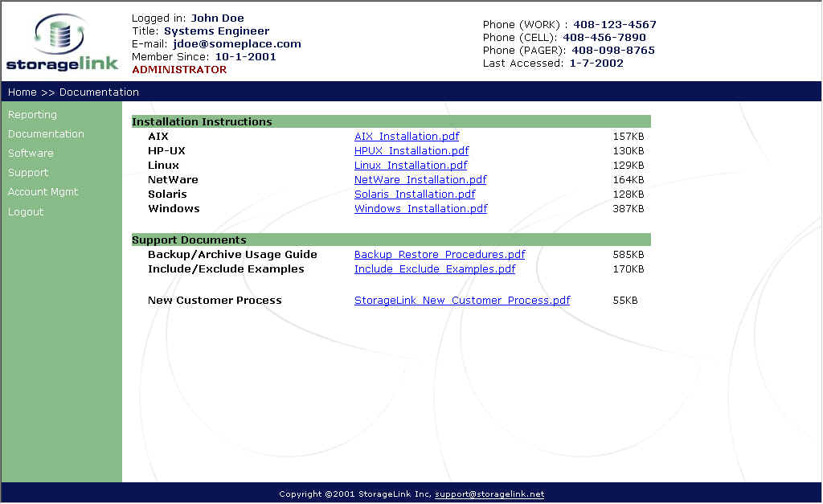Click the Solaris row label
Viewport: 823px width, 504px height.
click(167, 195)
